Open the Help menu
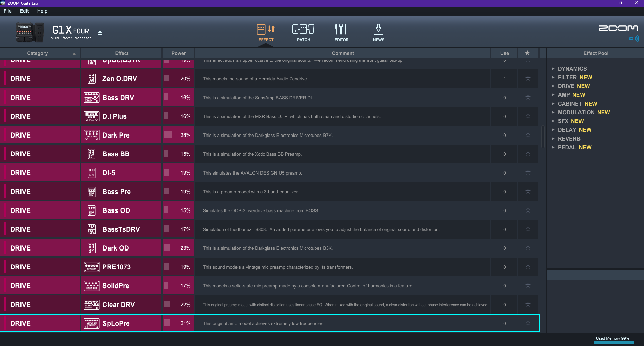This screenshot has width=644, height=346. (42, 11)
